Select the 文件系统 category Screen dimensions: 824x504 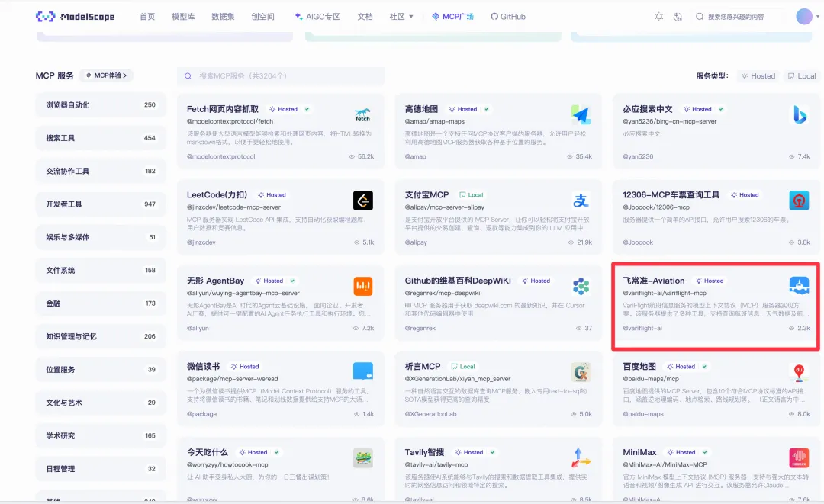[x=101, y=271]
